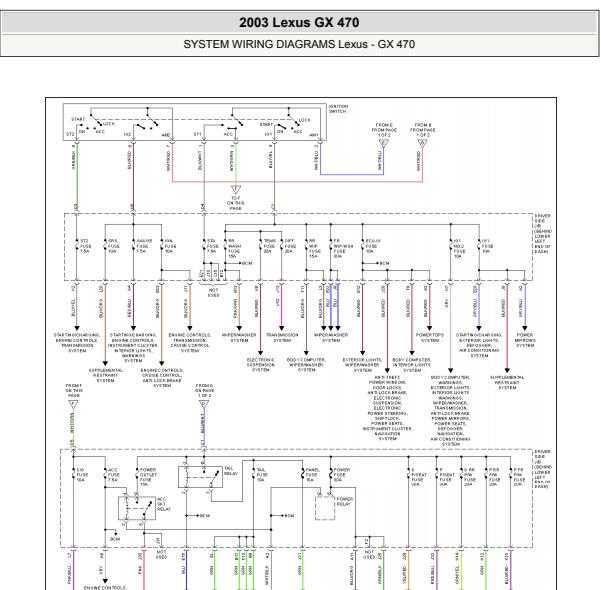Select the IG1 NO.2 FUSE 10A label
Image resolution: width=601 pixels, height=590 pixels.
tap(459, 248)
